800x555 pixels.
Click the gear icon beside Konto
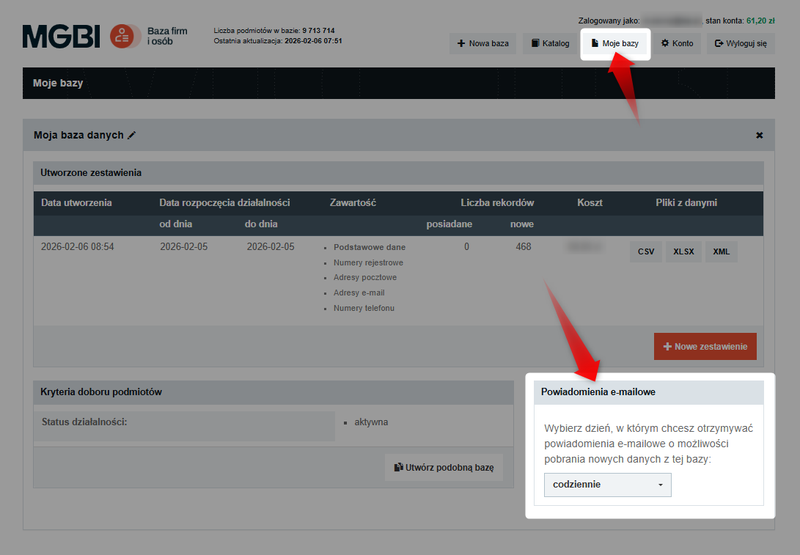point(665,44)
